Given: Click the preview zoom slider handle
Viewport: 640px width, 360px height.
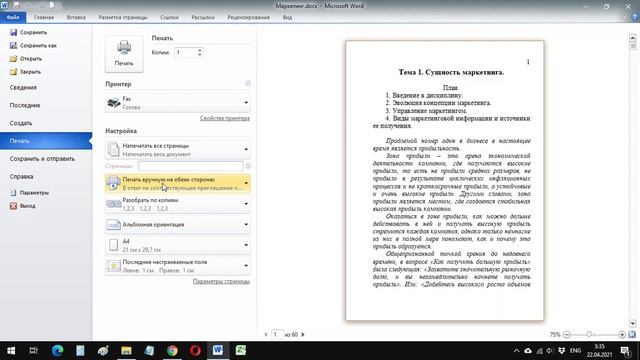Looking at the screenshot, I should point(589,334).
